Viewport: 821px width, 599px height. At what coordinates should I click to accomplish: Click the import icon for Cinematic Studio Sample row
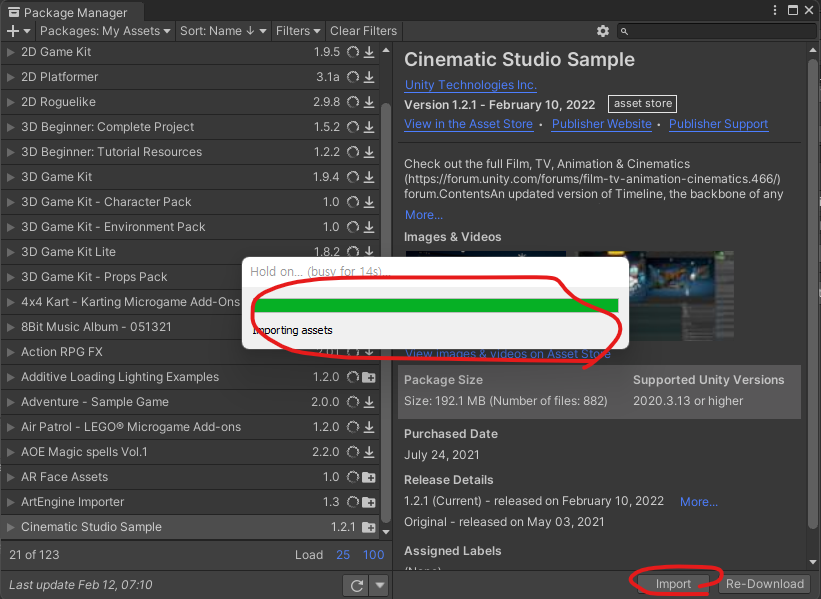369,527
